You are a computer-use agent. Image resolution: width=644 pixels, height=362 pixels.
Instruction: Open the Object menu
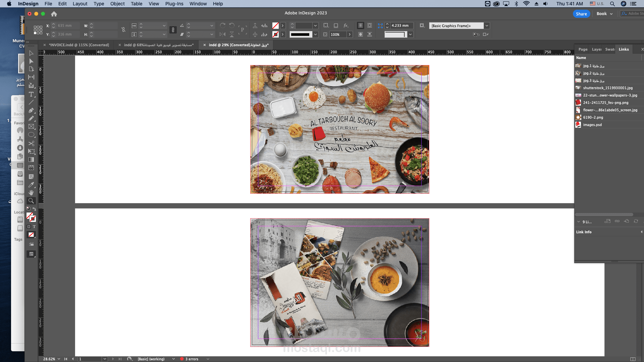coord(117,4)
